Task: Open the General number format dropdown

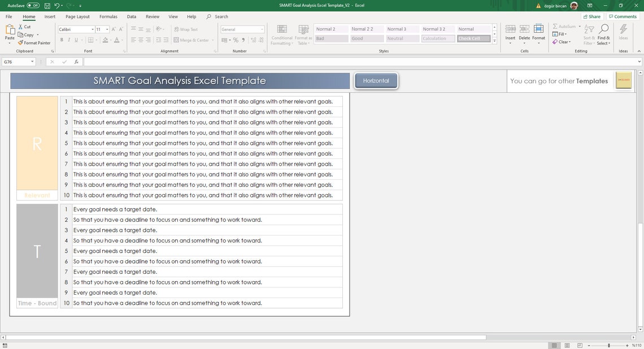Action: [261, 29]
